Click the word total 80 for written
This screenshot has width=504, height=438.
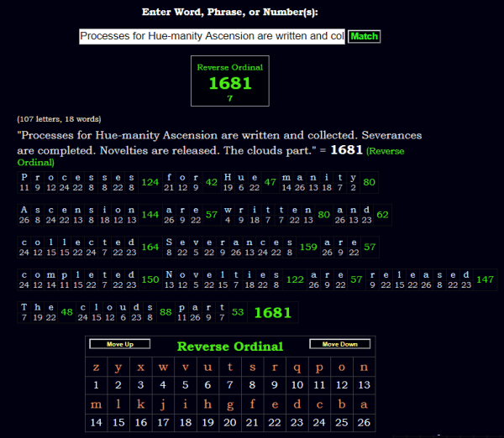323,215
